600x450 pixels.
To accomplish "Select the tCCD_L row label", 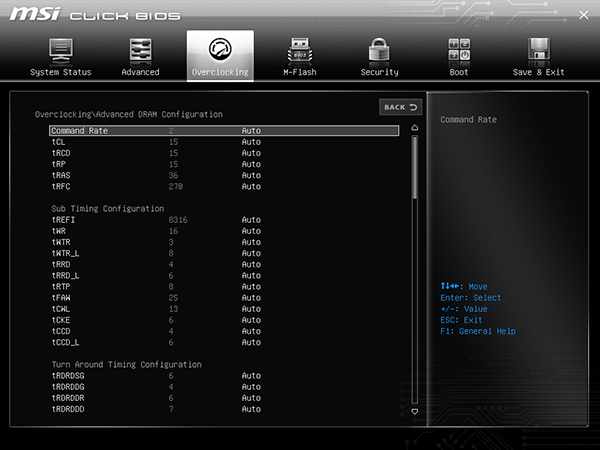I will tap(65, 342).
